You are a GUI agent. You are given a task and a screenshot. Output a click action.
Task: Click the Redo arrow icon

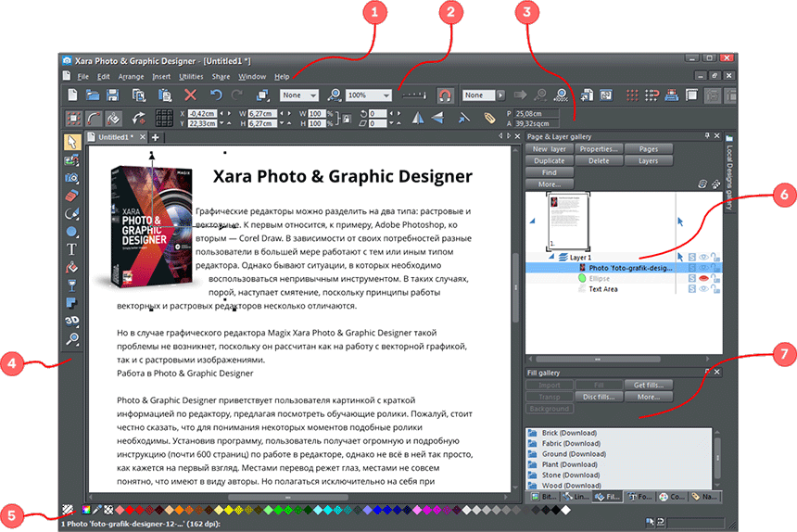pos(237,95)
